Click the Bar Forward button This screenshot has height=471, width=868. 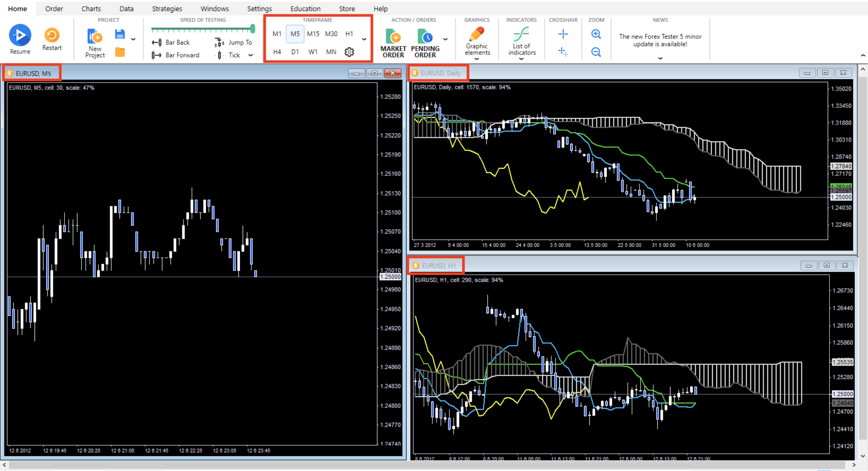click(x=176, y=55)
